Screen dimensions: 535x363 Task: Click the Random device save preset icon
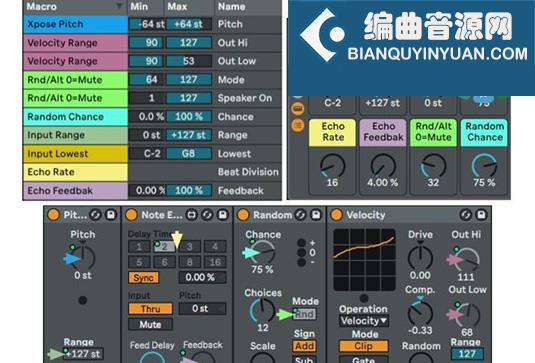click(x=316, y=215)
